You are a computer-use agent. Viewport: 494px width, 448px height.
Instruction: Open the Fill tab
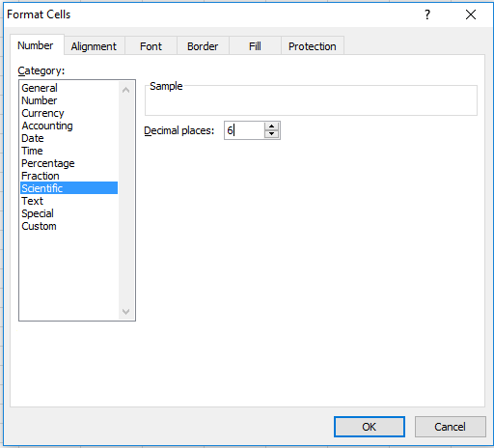(x=255, y=46)
